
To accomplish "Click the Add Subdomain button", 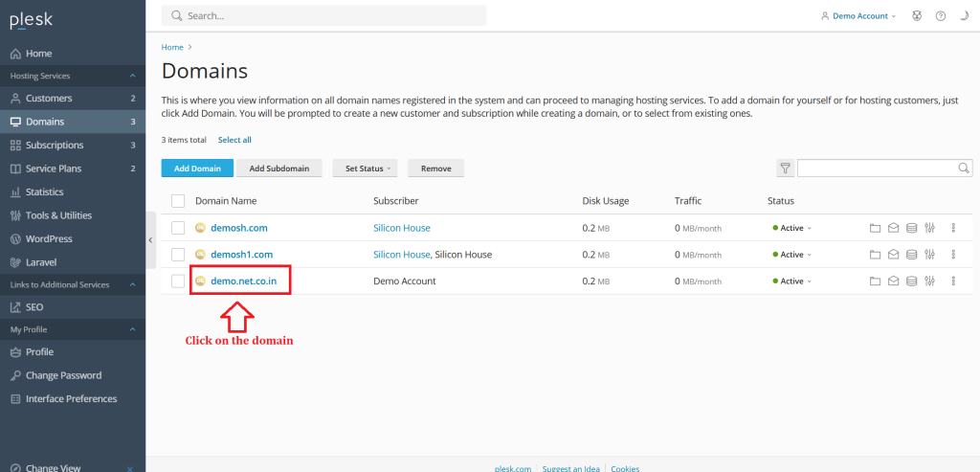I will tap(279, 169).
